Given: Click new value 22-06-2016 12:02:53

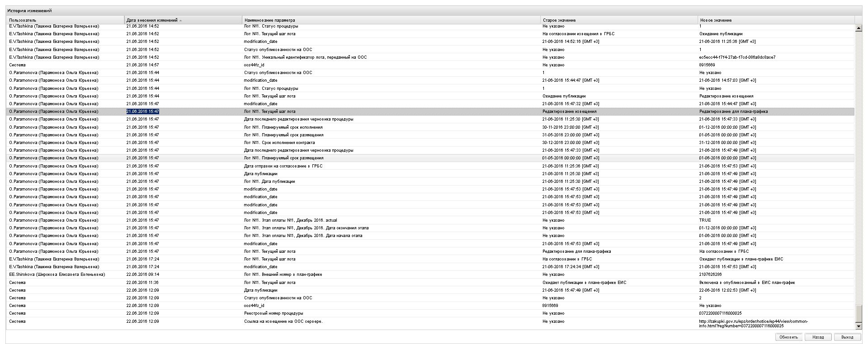Looking at the screenshot, I should pos(727,290).
